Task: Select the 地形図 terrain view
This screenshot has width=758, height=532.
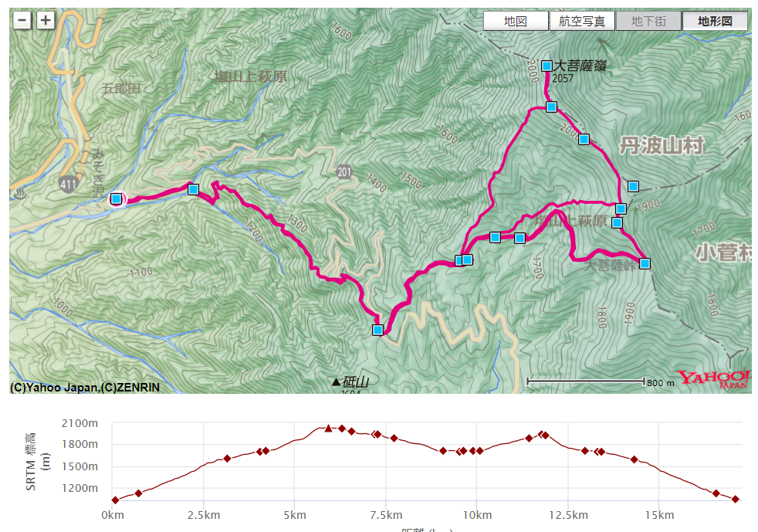Action: pos(714,22)
